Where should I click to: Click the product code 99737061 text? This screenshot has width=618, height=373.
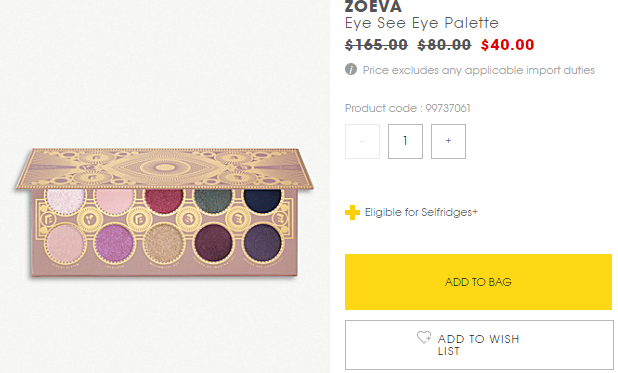[x=408, y=108]
